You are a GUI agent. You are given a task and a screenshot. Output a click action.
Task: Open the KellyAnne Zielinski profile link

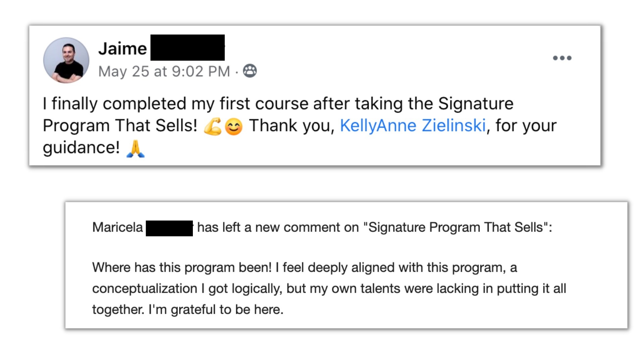point(413,126)
